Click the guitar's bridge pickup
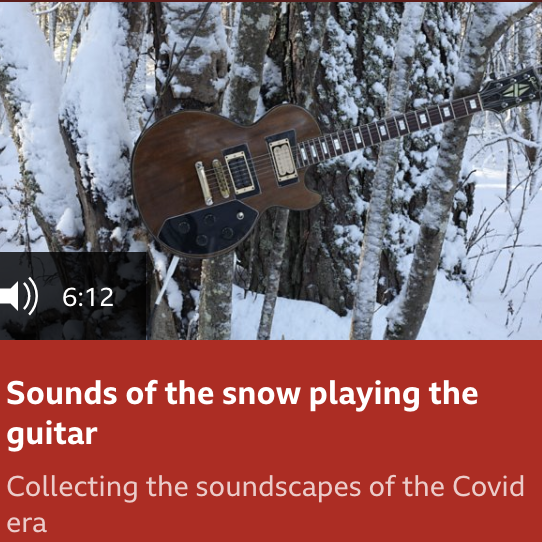Screen dimensions: 542x542 point(240,172)
